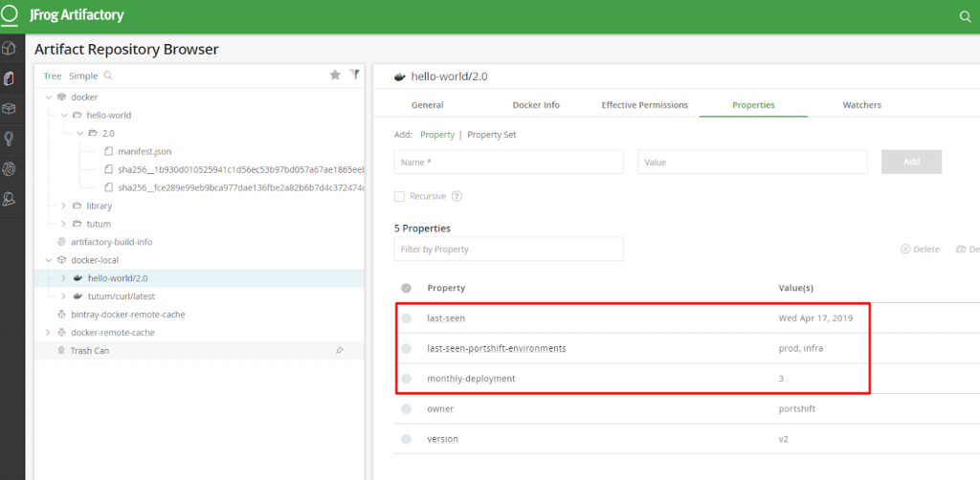Switch to the Docker Info tab
980x480 pixels.
pos(536,105)
